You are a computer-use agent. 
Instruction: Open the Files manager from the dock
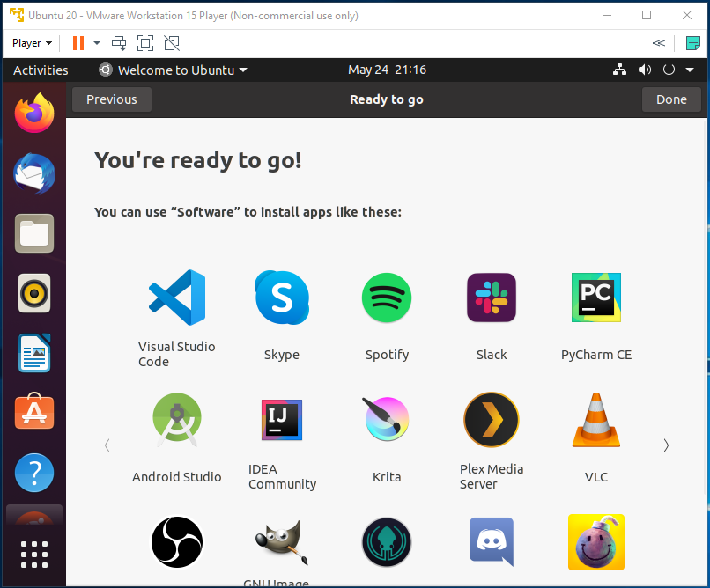pos(34,233)
